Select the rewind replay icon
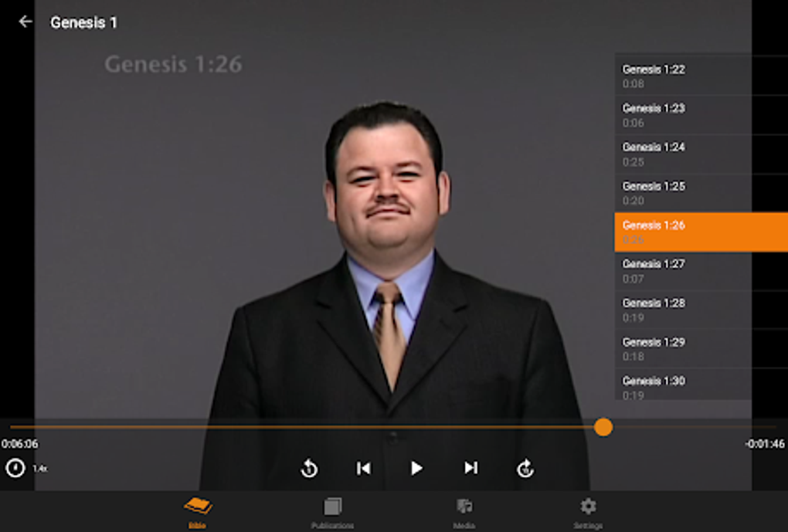This screenshot has height=532, width=788. click(x=308, y=468)
